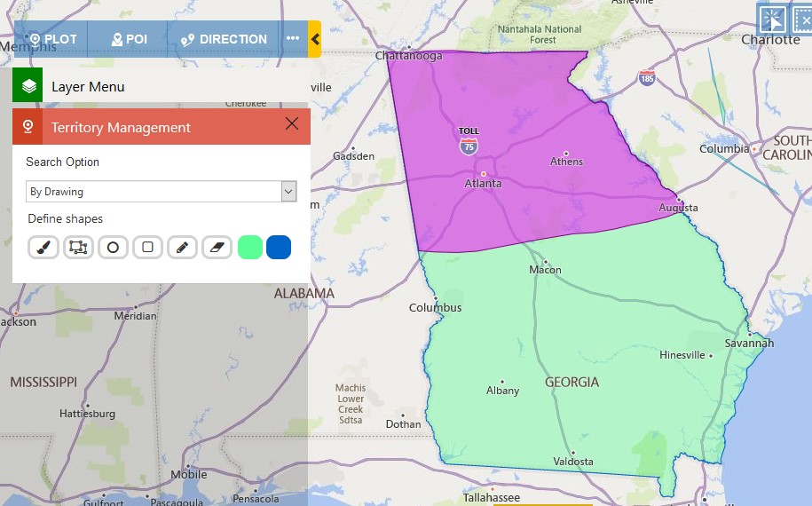Click the Savannah city label
Screen dimensions: 812x506
coord(749,343)
